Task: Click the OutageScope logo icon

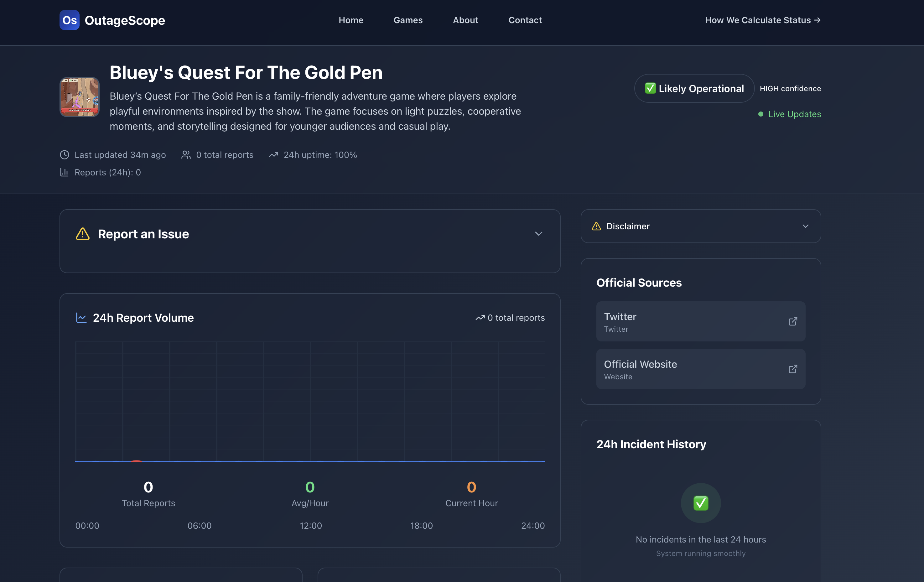Action: coord(70,20)
